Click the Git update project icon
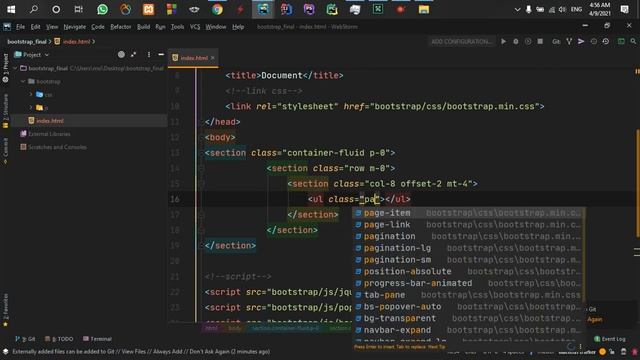Viewport: 640px width, 360px height. coord(569,41)
